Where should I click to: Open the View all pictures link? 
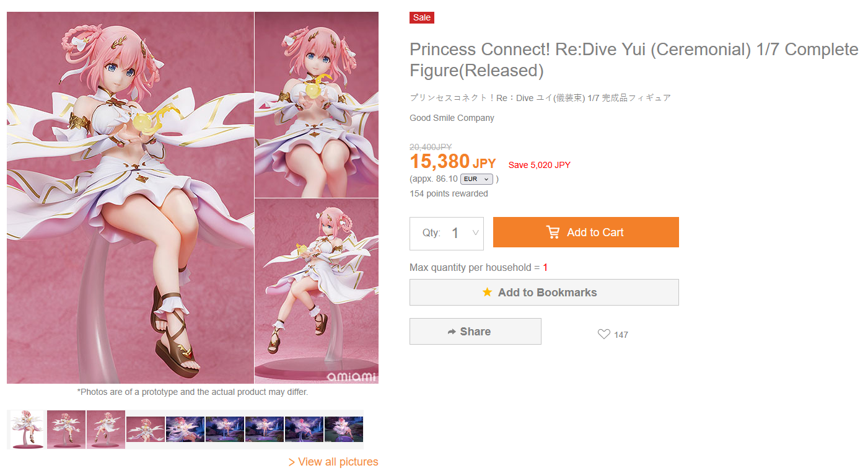(x=333, y=462)
